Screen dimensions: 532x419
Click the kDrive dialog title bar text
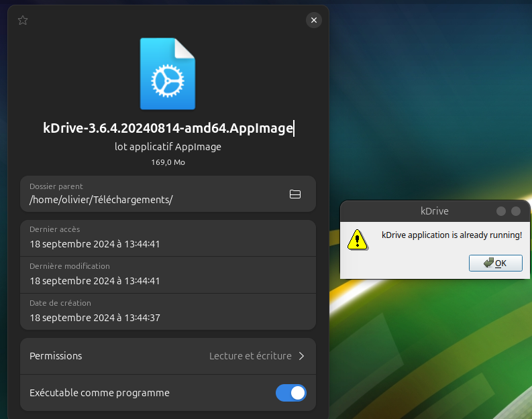[434, 211]
